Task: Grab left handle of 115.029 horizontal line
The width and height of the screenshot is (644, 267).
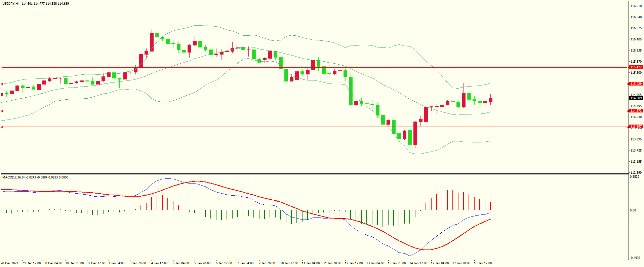Action: [2, 84]
